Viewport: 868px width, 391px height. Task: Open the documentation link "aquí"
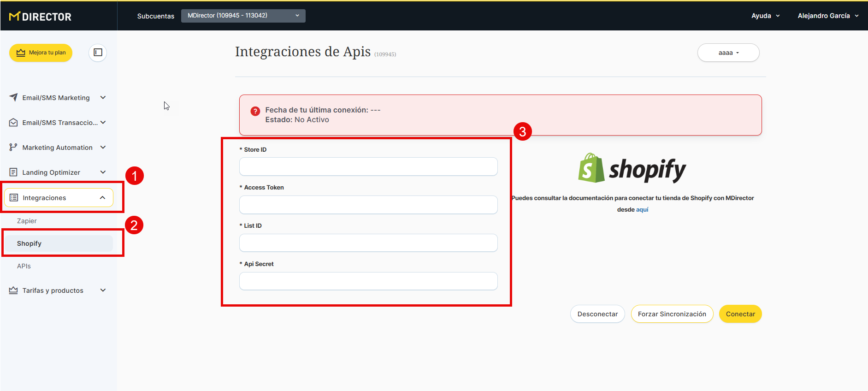coord(642,210)
